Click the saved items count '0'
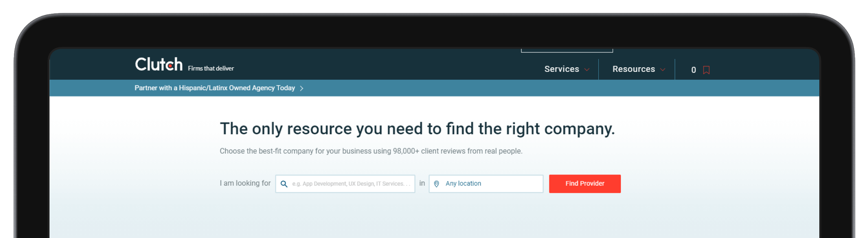The height and width of the screenshot is (238, 868). 693,70
